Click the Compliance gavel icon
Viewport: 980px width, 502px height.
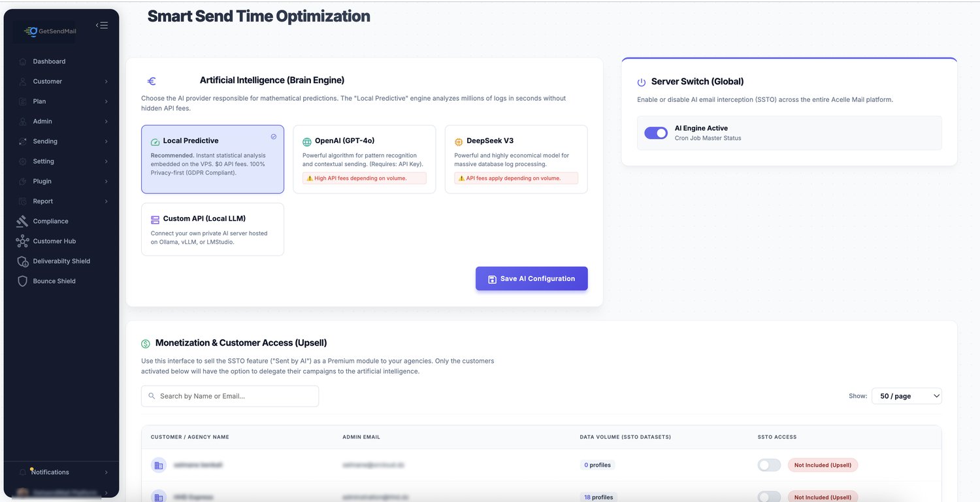point(22,221)
